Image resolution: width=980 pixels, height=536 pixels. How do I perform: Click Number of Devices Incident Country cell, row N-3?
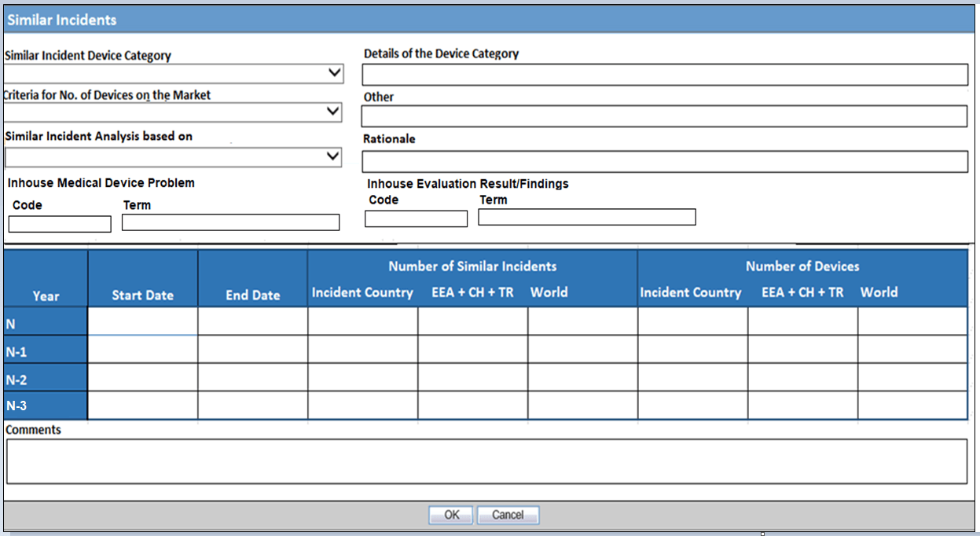[692, 406]
